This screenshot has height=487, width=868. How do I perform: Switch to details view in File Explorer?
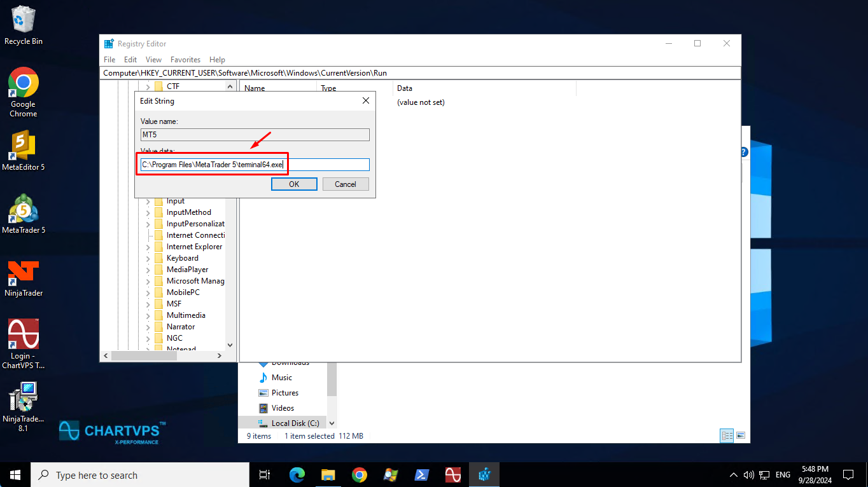pyautogui.click(x=727, y=436)
